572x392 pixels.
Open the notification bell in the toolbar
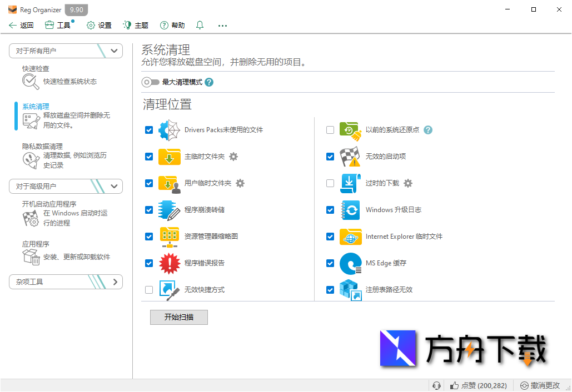coord(200,25)
